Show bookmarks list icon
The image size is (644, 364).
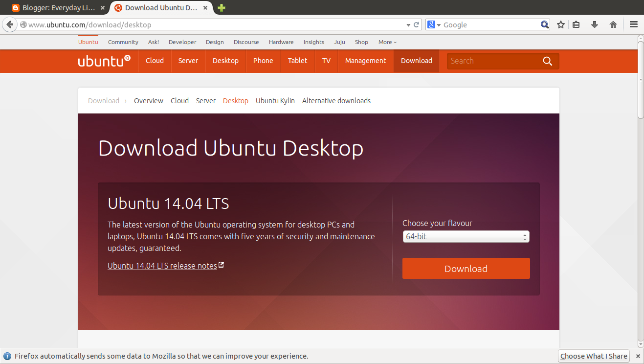[576, 24]
